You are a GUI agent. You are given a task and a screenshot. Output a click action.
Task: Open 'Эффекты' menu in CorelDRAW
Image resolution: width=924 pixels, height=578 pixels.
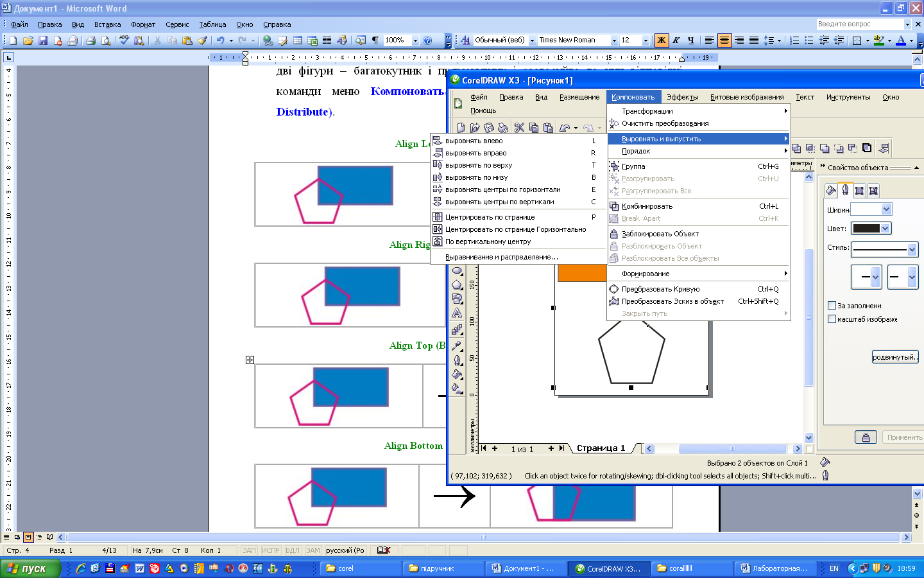[682, 97]
